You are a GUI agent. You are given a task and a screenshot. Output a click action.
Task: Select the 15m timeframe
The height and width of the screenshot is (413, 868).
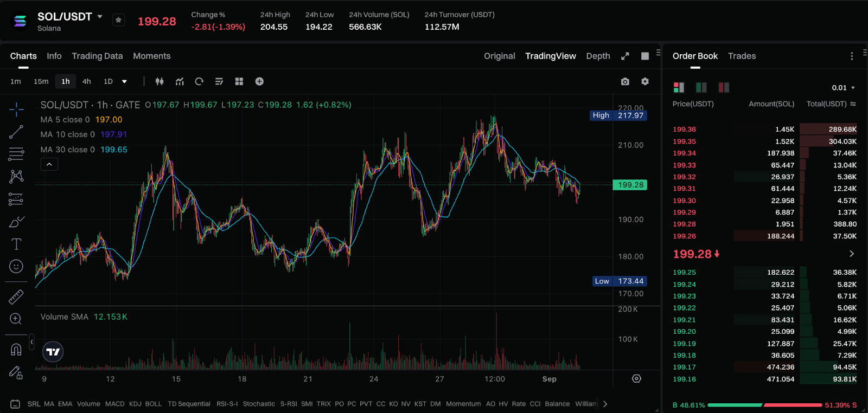(x=41, y=81)
